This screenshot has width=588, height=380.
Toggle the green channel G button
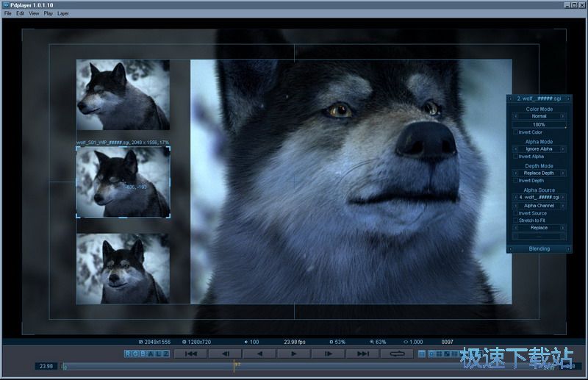pyautogui.click(x=135, y=354)
